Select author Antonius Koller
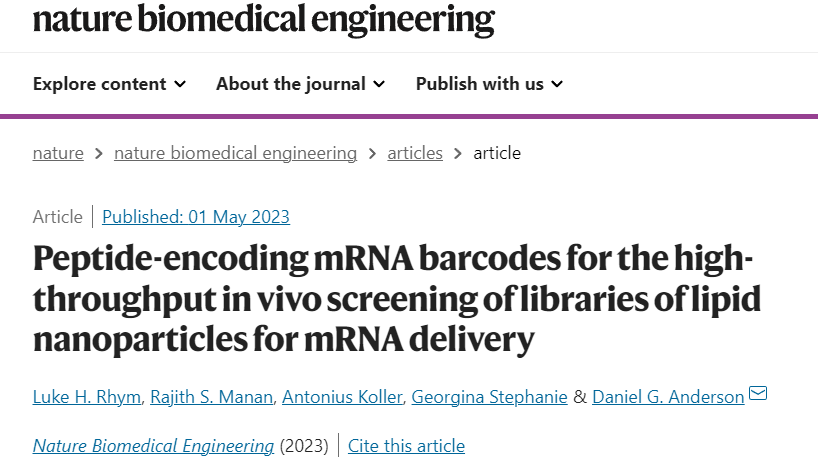Viewport: 818px width, 466px height. click(x=342, y=397)
